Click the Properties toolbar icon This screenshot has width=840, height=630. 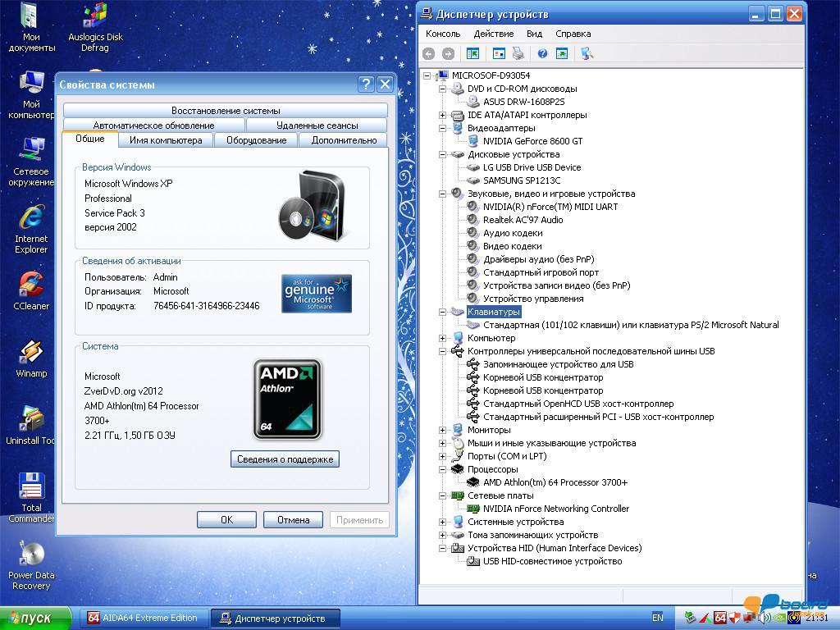pyautogui.click(x=499, y=53)
